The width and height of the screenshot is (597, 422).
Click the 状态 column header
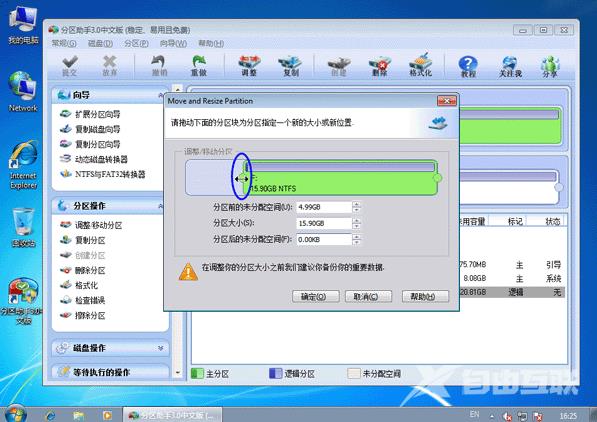[x=552, y=221]
